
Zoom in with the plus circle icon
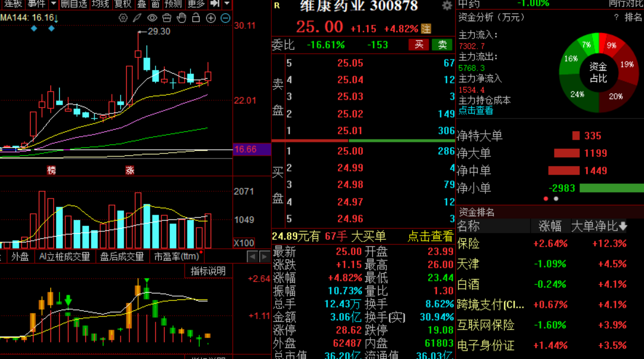pyautogui.click(x=211, y=18)
